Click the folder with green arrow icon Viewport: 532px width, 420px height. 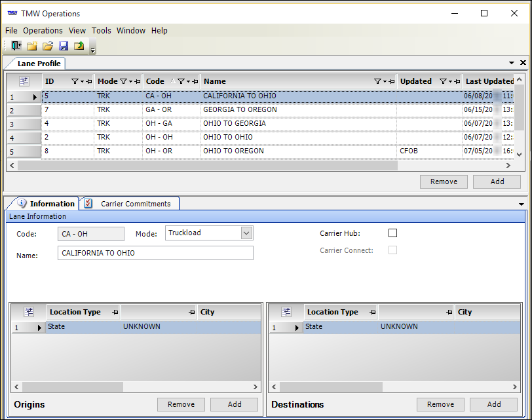coord(79,46)
